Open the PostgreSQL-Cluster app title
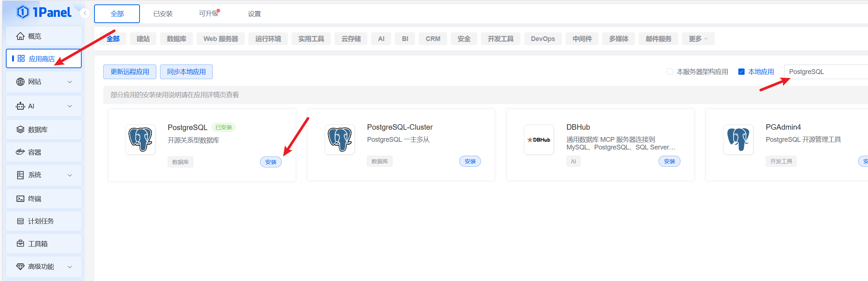The image size is (868, 281). click(x=400, y=127)
